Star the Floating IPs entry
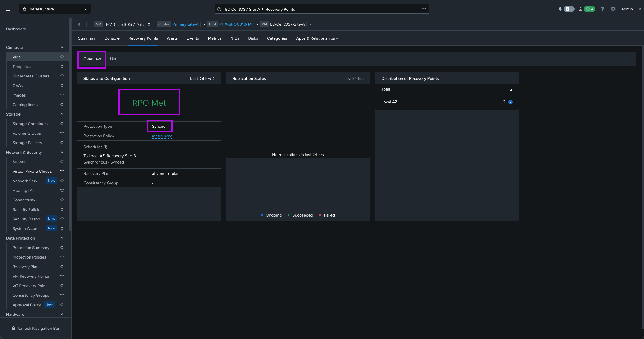Viewport: 644px width, 339px height. 62,190
